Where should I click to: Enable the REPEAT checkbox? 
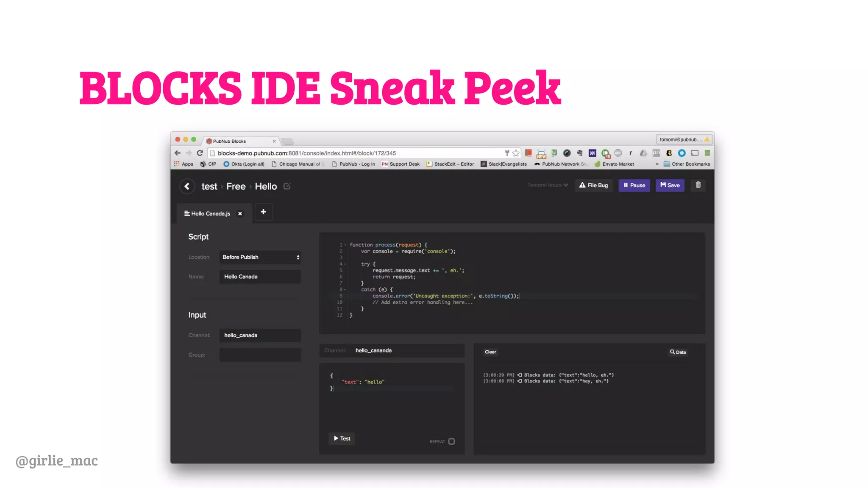click(x=451, y=441)
